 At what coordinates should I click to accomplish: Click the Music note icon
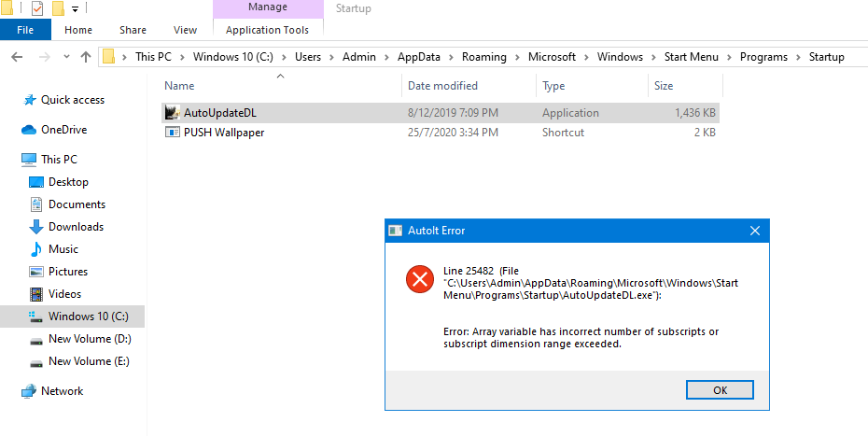[36, 249]
